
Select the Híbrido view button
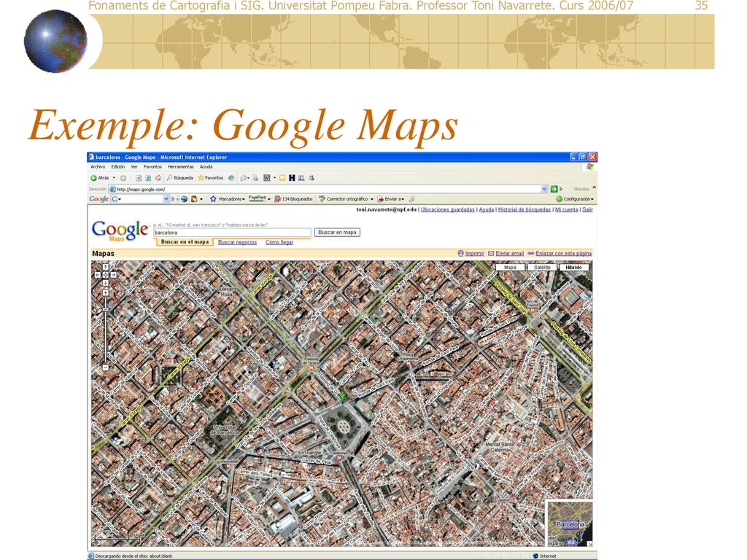(574, 268)
